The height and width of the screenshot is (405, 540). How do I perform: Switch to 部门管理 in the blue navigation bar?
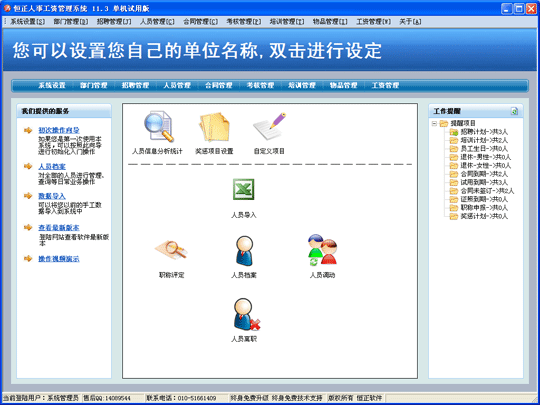(x=93, y=85)
